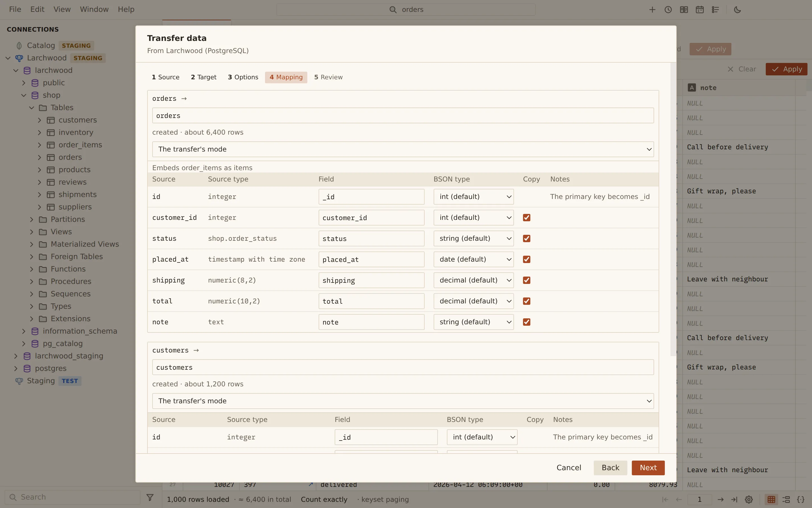Click Next in Transfer data dialog
Viewport: 812px width, 508px height.
coord(648,468)
